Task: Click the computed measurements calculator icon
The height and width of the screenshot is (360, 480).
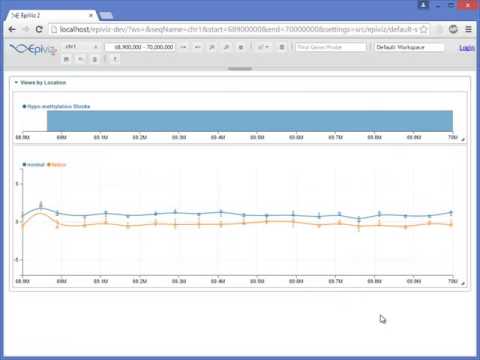Action: coord(282,47)
